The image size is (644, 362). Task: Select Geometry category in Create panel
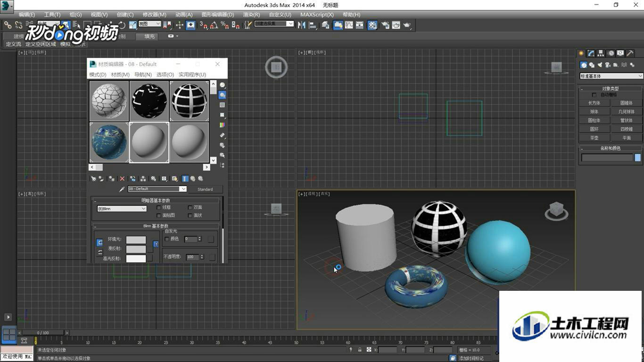click(x=584, y=65)
